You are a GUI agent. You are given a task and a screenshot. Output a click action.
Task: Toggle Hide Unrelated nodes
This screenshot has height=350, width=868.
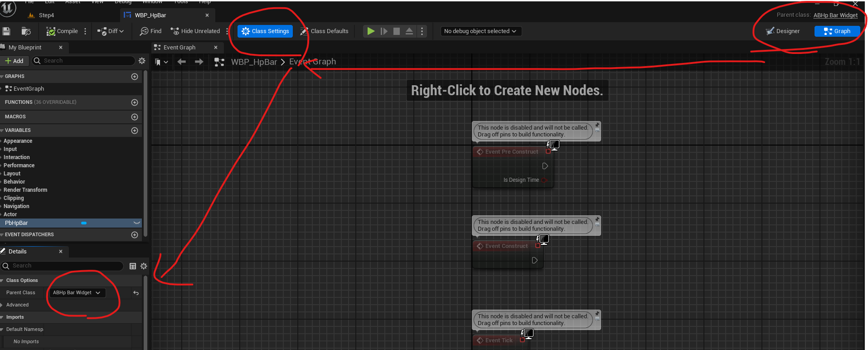(195, 31)
